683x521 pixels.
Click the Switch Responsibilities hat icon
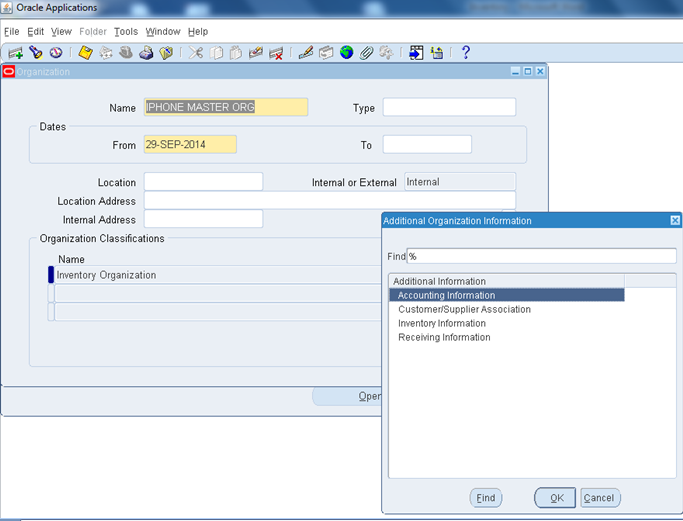click(x=126, y=53)
